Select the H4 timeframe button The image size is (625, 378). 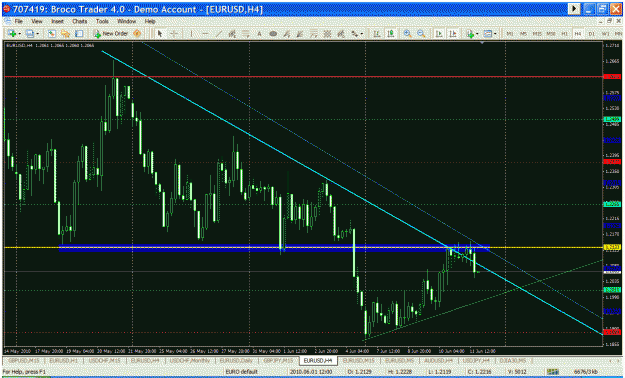pos(578,34)
